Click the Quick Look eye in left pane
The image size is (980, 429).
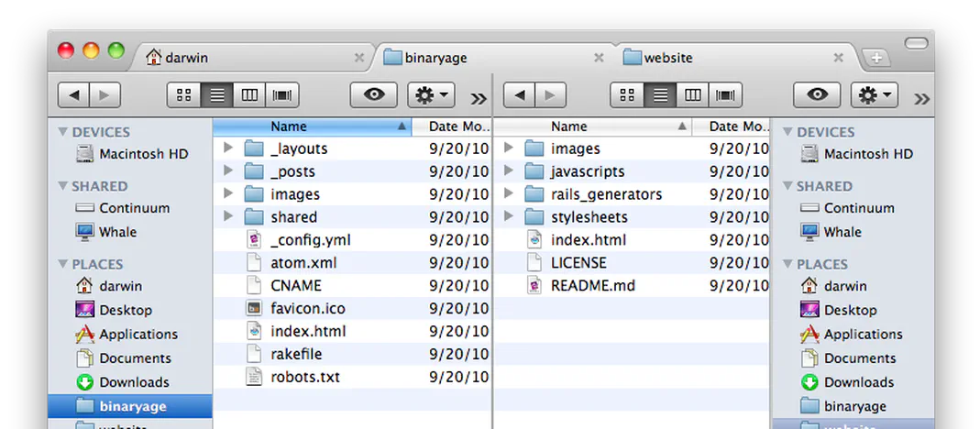[x=374, y=95]
